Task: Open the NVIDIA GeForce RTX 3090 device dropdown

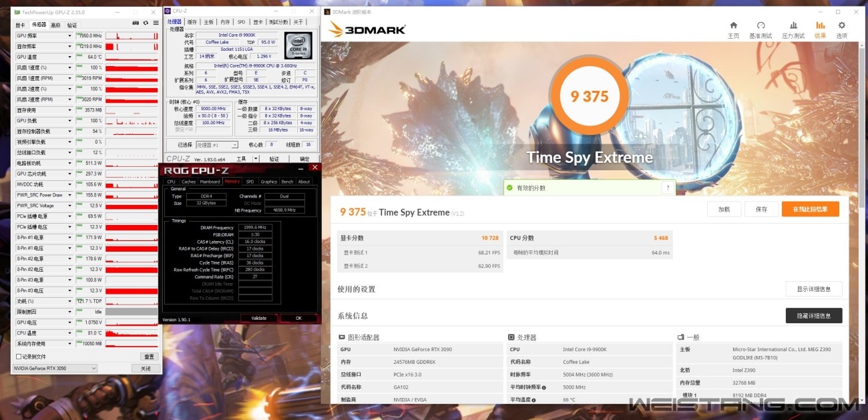Action: click(55, 369)
